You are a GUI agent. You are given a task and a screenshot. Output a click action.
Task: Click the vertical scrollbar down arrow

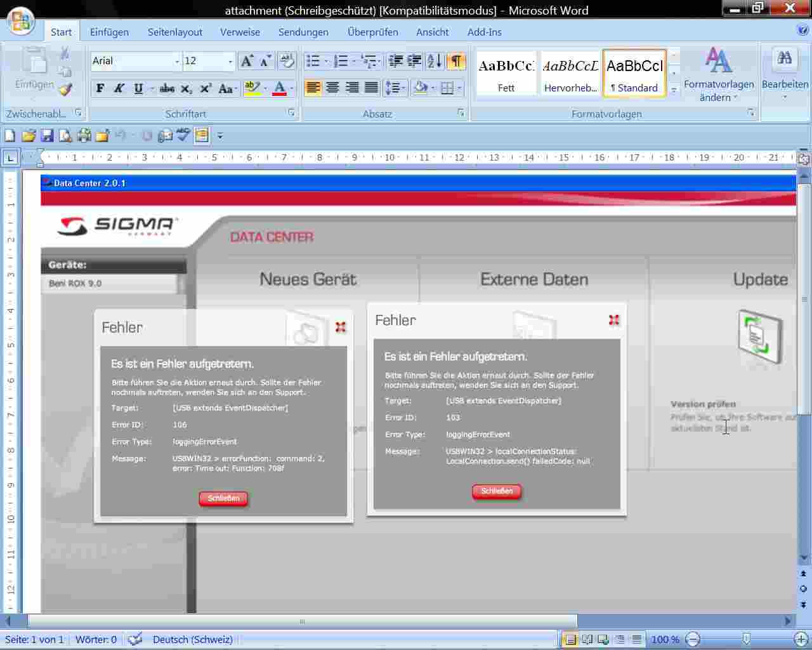[x=803, y=558]
